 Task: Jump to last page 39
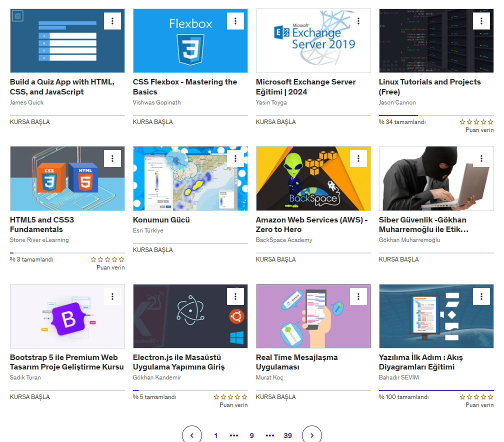[287, 435]
